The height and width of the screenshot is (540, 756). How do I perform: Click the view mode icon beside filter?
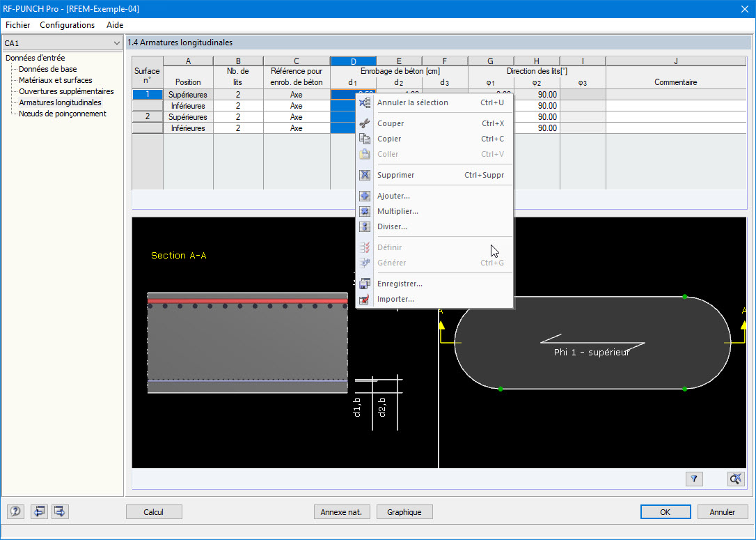[x=736, y=479]
